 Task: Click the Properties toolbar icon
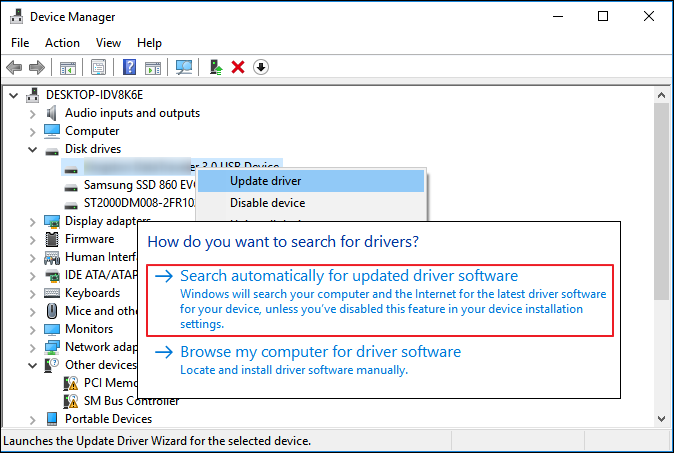coord(99,67)
